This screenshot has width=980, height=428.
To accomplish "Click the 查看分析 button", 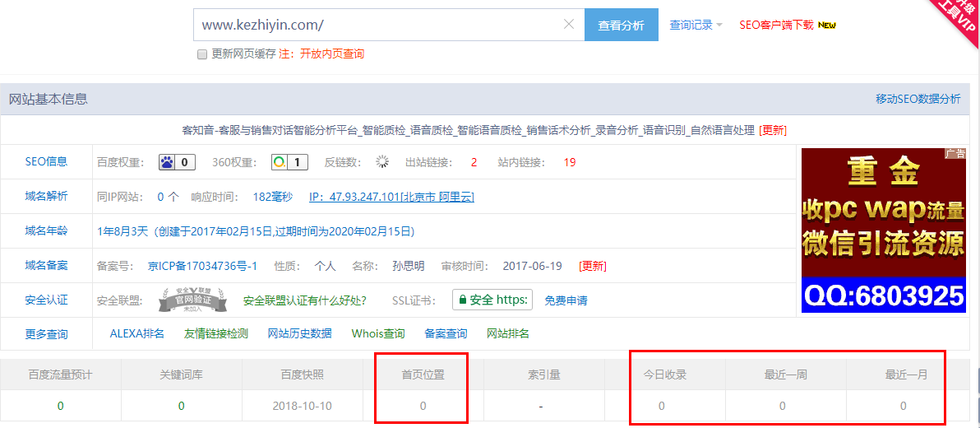I will point(622,25).
